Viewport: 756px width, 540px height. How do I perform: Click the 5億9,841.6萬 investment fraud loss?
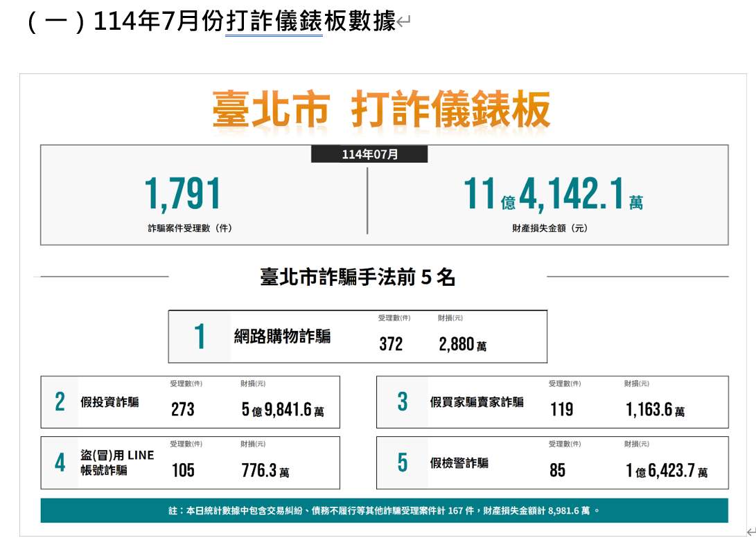[x=283, y=410]
